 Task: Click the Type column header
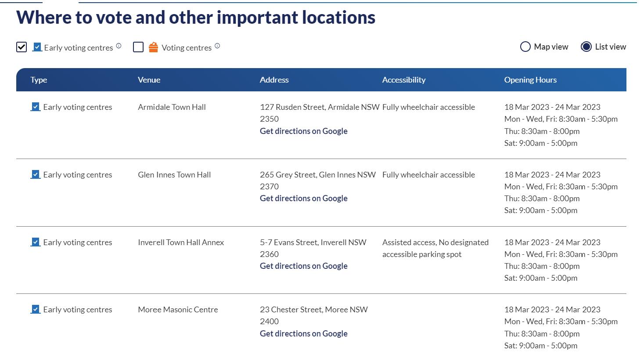(x=39, y=80)
